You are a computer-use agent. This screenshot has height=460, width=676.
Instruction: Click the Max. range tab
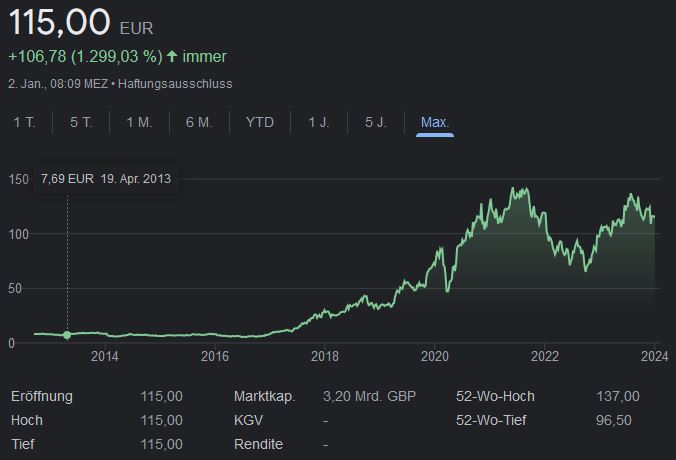point(435,122)
